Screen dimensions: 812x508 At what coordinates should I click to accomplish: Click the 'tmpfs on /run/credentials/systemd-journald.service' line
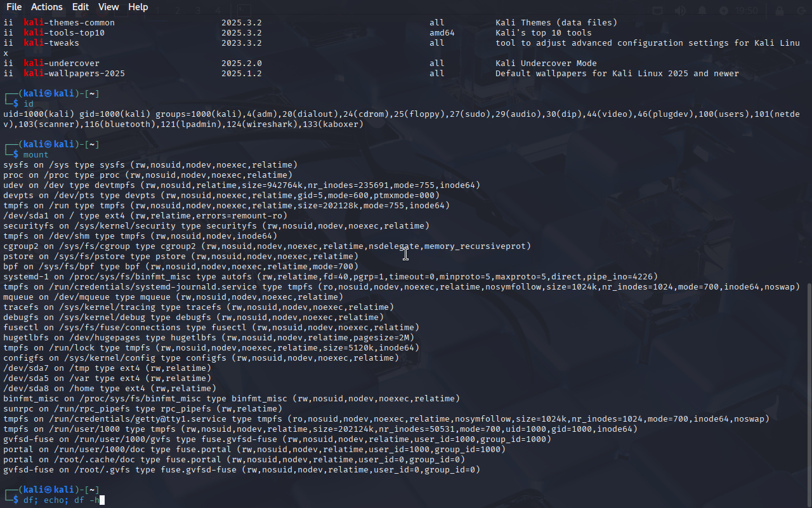(x=402, y=287)
